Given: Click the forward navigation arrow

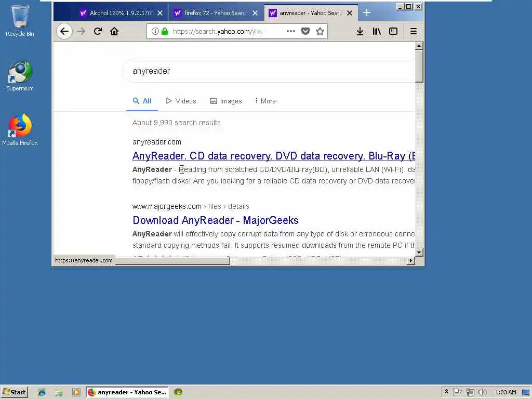Looking at the screenshot, I should coord(81,32).
